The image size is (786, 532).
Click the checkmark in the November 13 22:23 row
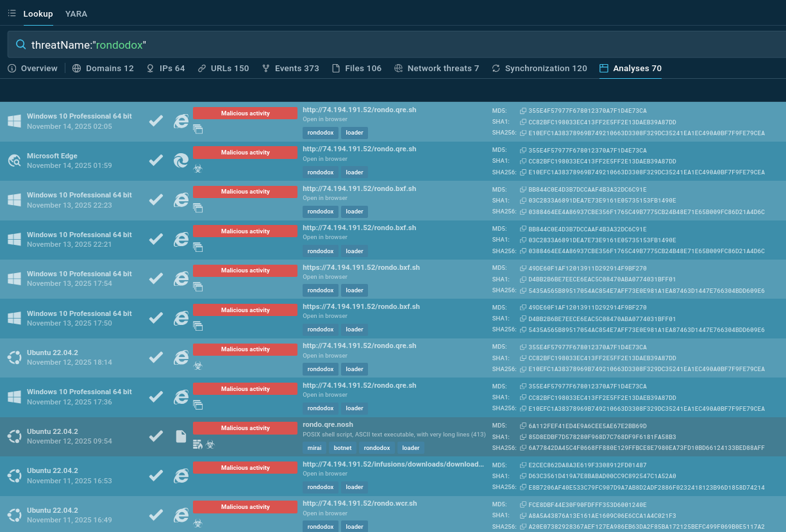[x=156, y=200]
